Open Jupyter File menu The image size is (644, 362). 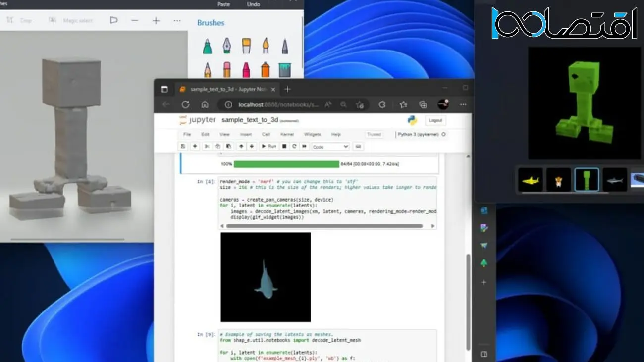[x=187, y=134]
